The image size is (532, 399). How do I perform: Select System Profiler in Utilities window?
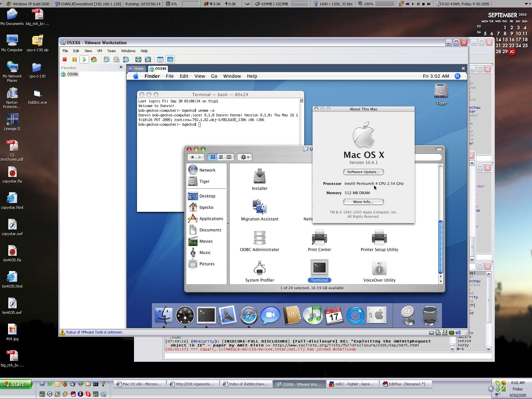coord(260,271)
